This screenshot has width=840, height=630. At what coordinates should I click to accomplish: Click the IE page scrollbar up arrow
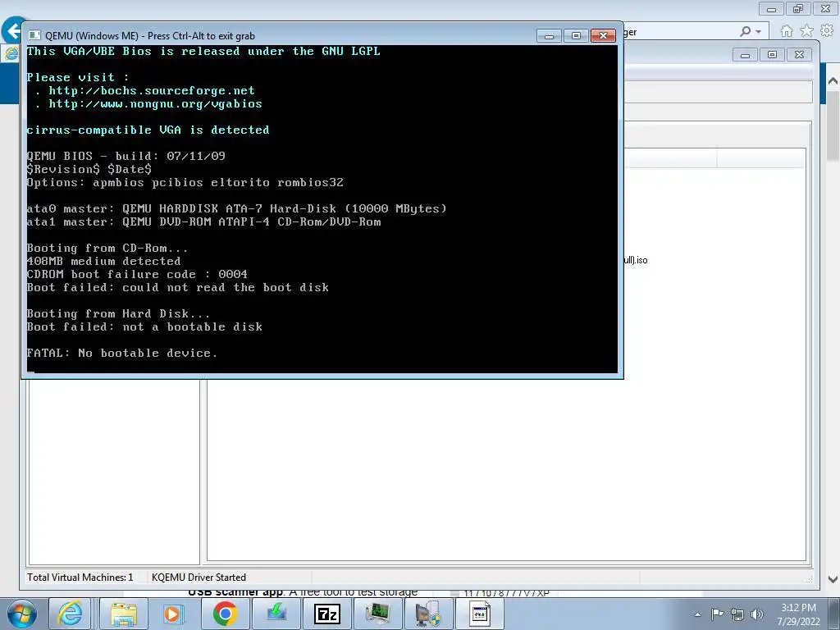point(833,81)
